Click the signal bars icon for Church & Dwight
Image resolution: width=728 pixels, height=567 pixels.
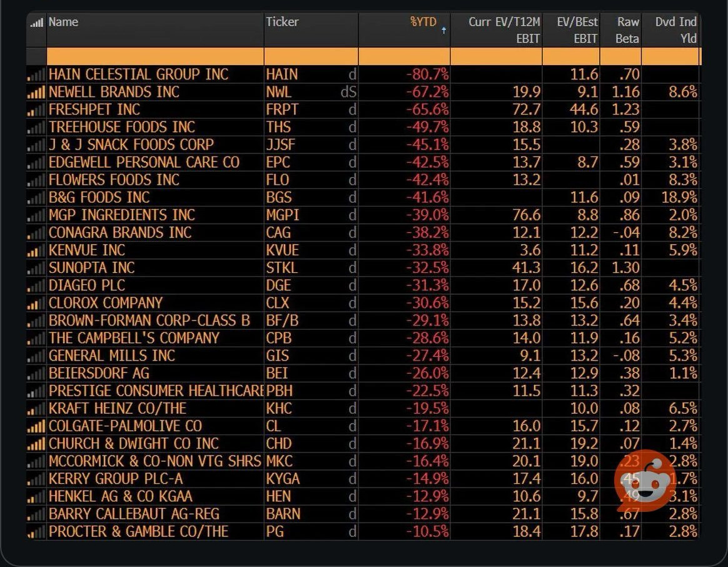click(36, 444)
